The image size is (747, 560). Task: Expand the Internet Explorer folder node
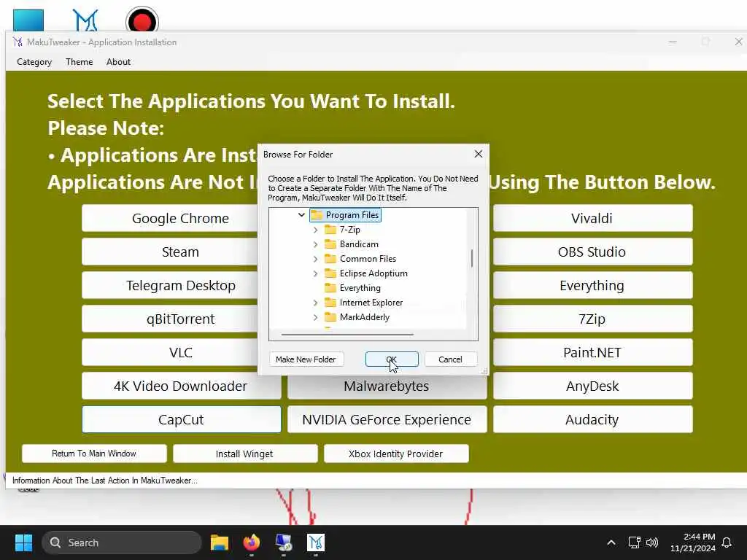click(x=315, y=303)
